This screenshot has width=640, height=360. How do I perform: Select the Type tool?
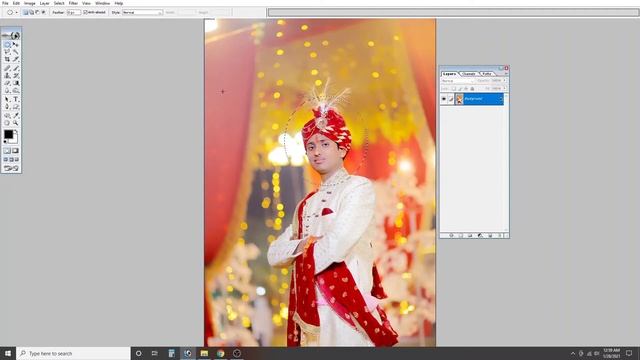[16, 99]
